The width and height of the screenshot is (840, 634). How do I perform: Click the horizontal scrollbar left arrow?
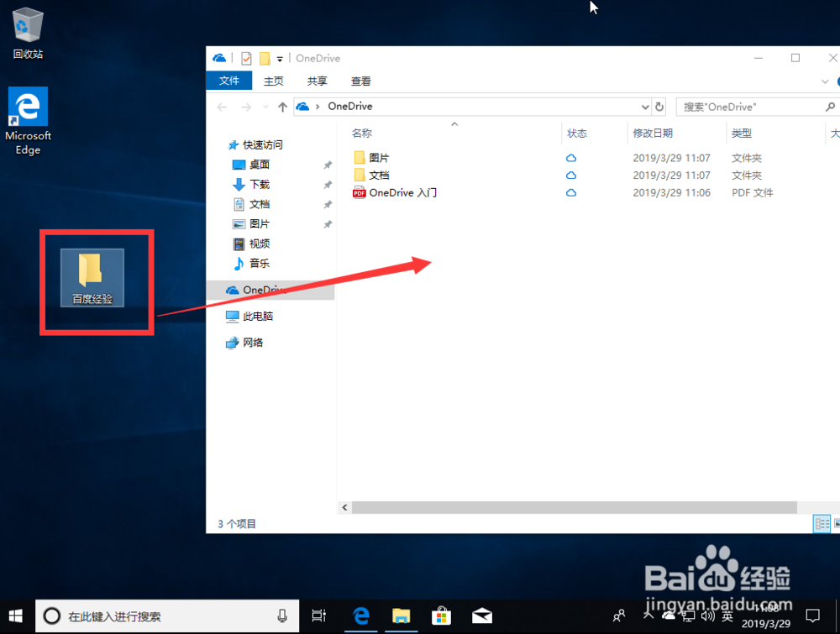coord(344,507)
